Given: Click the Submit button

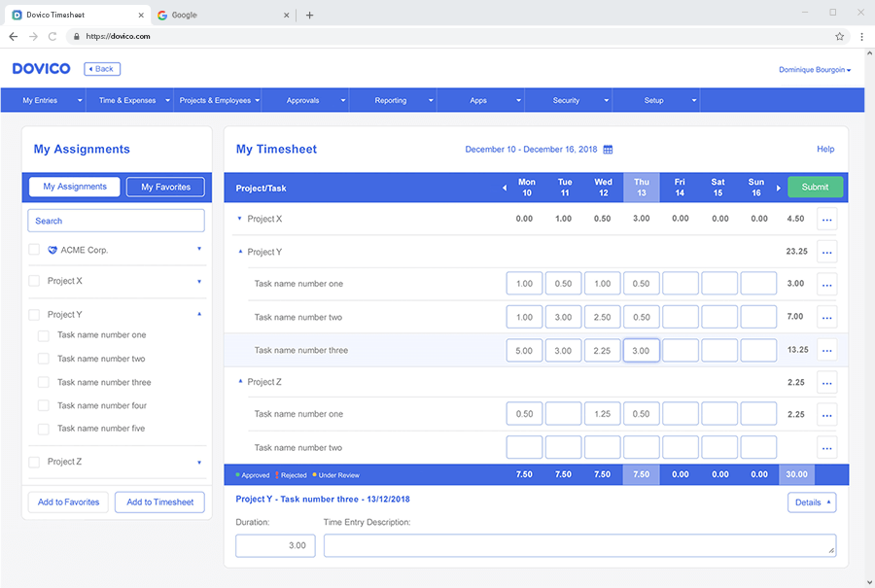Looking at the screenshot, I should tap(815, 187).
